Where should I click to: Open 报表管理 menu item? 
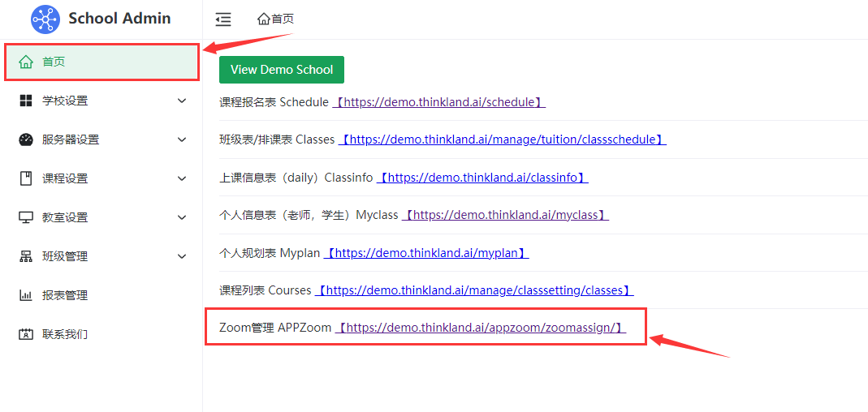click(x=65, y=295)
